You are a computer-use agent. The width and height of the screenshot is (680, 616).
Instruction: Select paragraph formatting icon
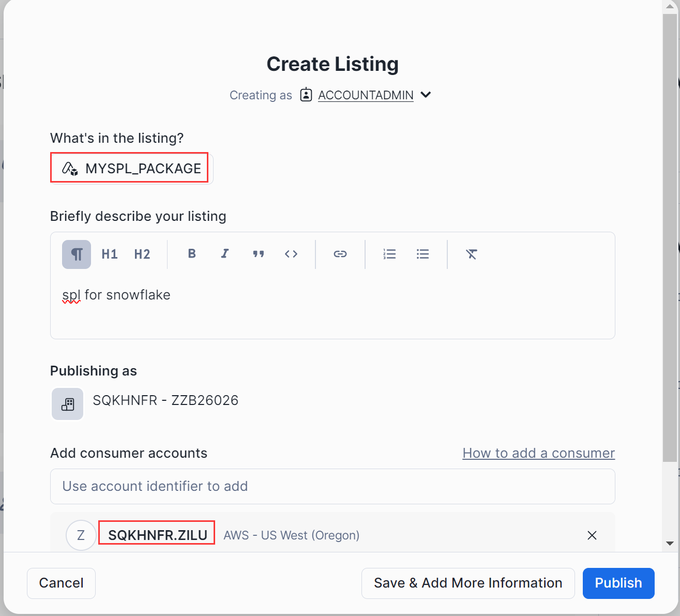77,254
